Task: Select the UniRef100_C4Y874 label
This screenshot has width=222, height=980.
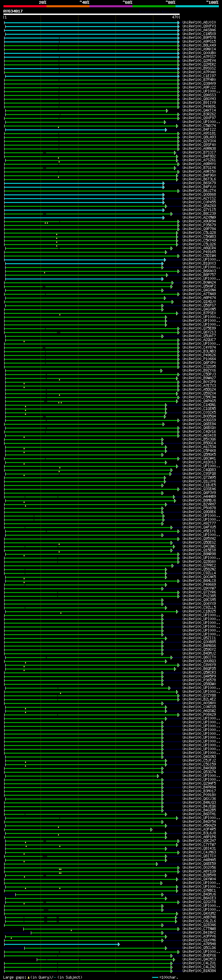Action: pos(199,347)
